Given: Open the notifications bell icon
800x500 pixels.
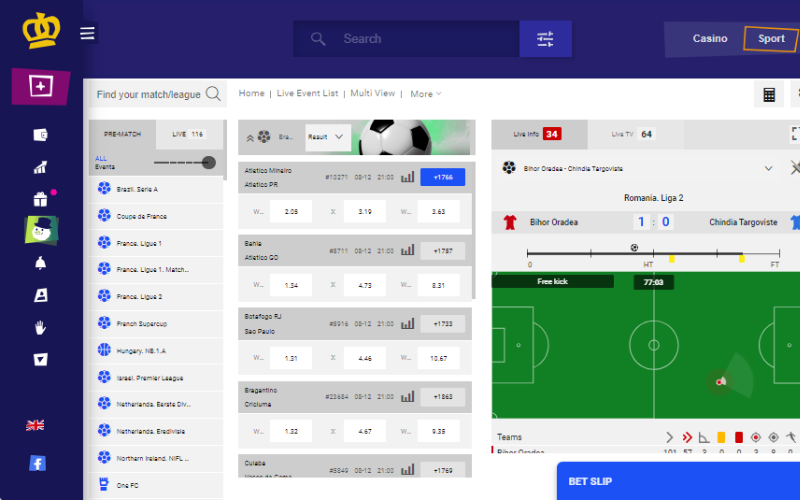Looking at the screenshot, I should pyautogui.click(x=40, y=263).
